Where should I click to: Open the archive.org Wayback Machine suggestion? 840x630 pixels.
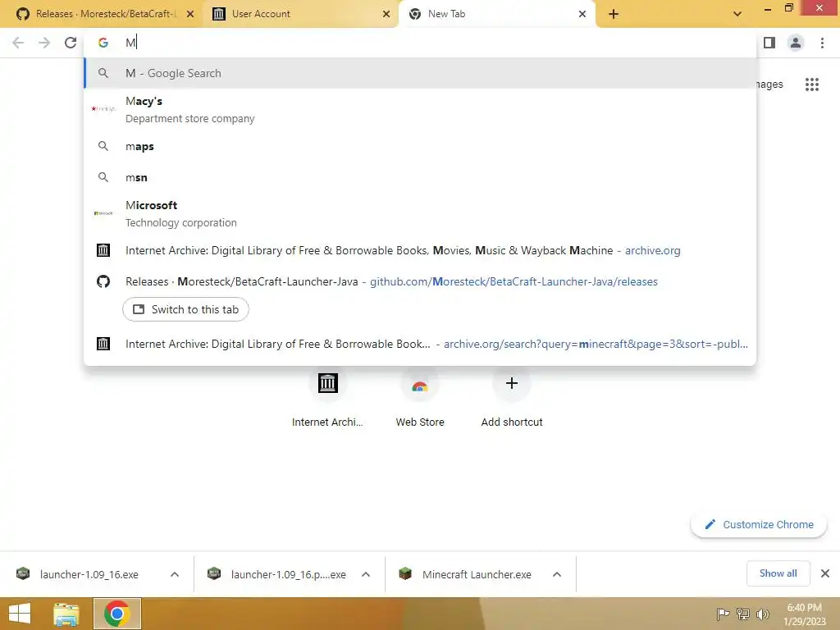click(420, 250)
